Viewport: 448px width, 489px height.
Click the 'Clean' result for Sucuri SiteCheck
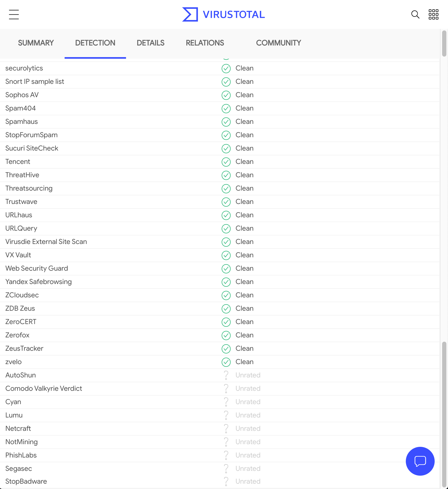click(x=245, y=148)
